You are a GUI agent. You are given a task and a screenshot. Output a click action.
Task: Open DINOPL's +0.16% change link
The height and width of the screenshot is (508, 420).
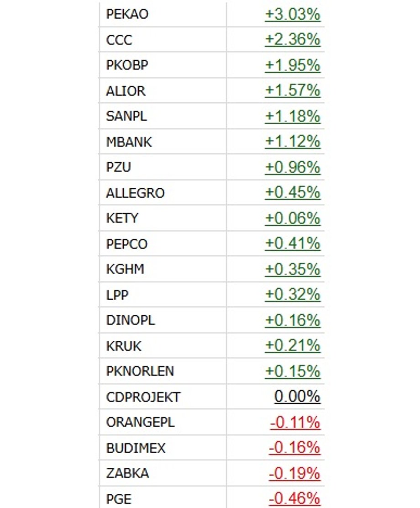293,320
